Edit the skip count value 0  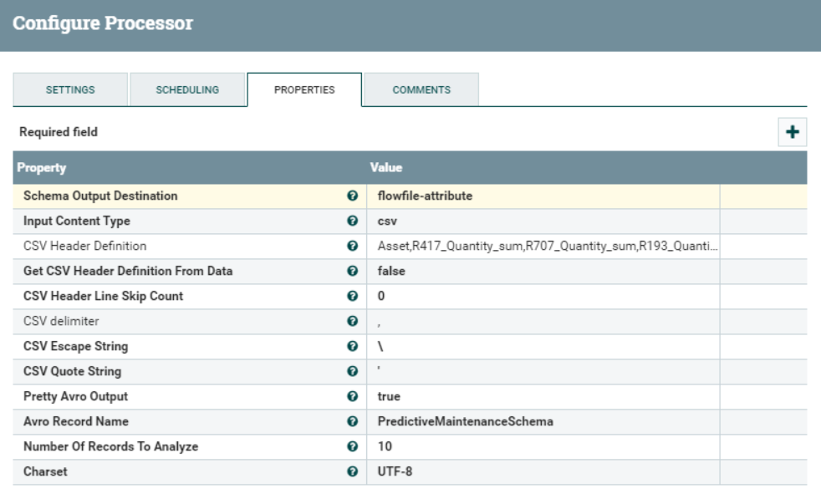click(x=543, y=296)
